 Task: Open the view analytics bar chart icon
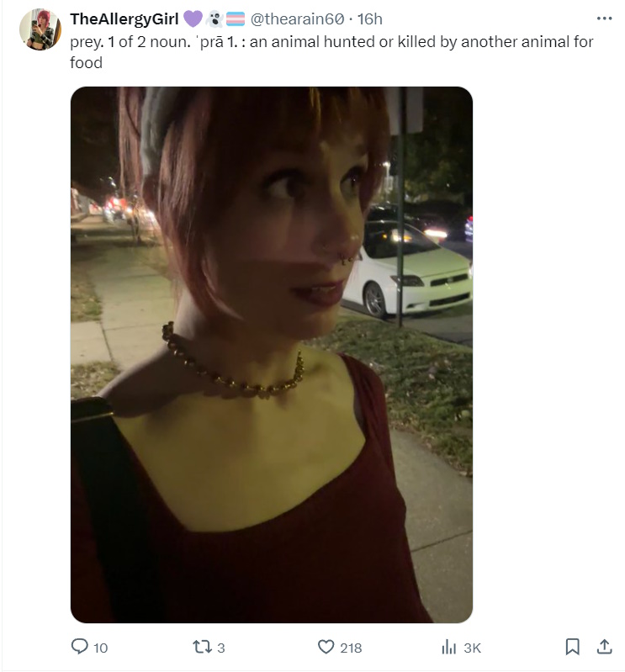[x=448, y=647]
